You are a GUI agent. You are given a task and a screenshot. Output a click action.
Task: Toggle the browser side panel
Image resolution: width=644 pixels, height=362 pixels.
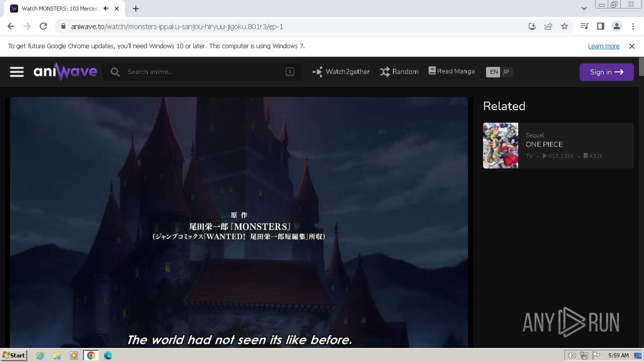600,26
